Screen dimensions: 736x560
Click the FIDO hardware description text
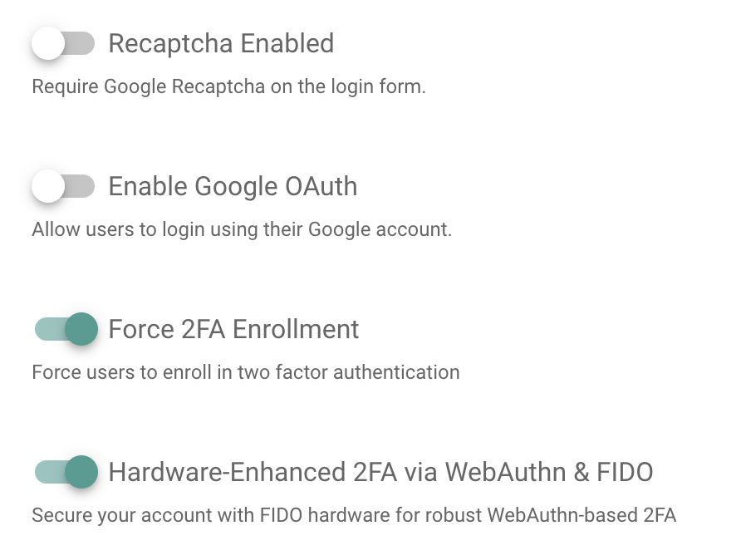[354, 515]
